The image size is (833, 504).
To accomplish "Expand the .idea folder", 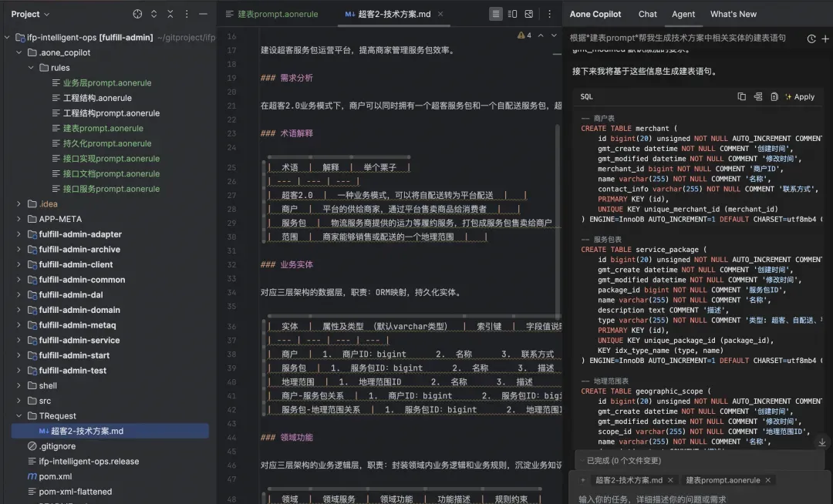I will (x=19, y=203).
